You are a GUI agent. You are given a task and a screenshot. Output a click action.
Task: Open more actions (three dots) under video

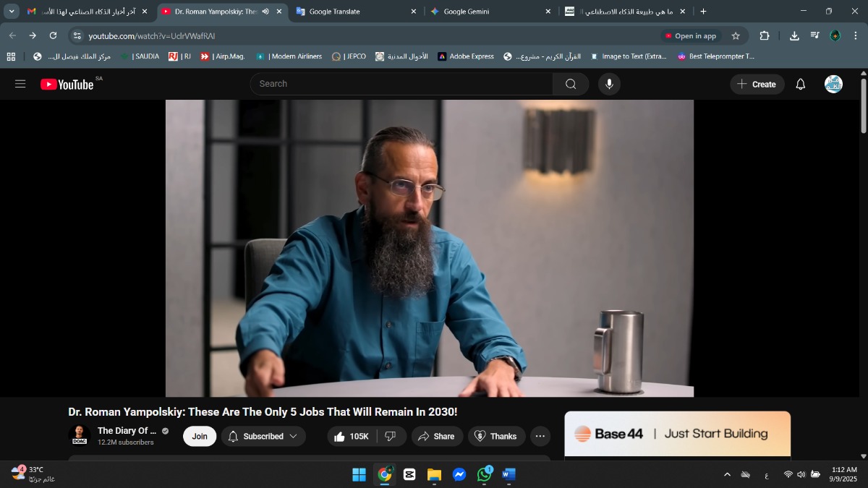pyautogui.click(x=540, y=436)
